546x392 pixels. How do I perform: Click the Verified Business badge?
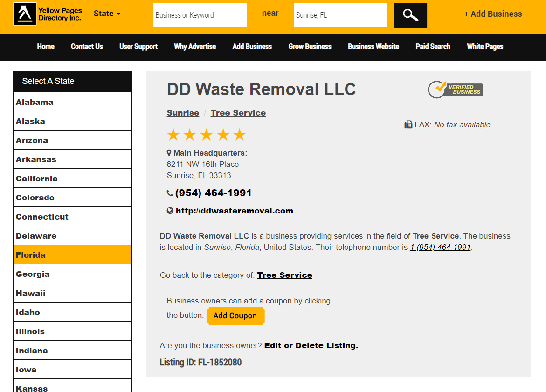[455, 89]
